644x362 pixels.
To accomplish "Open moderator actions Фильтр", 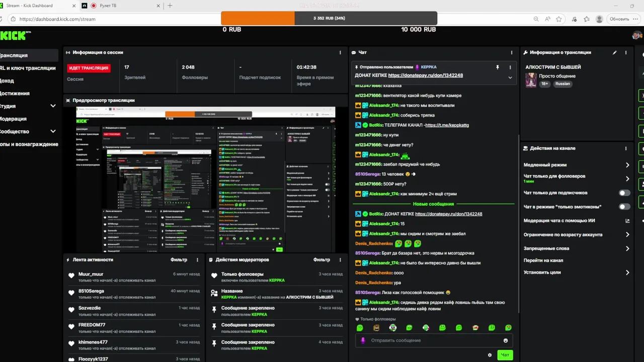I will coord(321,260).
